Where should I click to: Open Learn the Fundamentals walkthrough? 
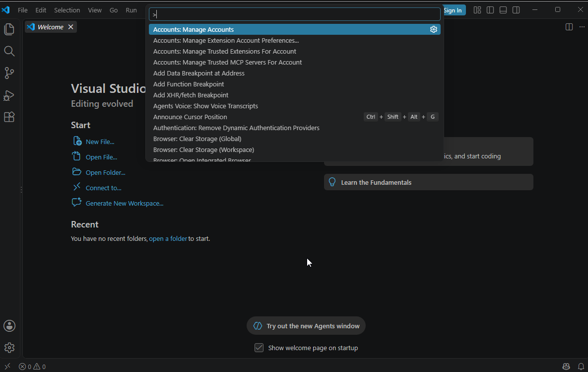point(429,182)
